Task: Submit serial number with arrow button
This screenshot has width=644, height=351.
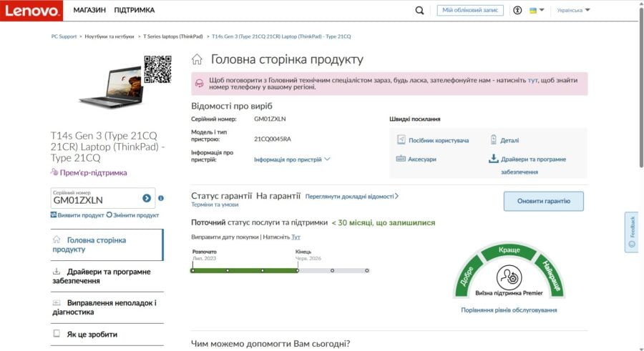Action: [x=147, y=198]
